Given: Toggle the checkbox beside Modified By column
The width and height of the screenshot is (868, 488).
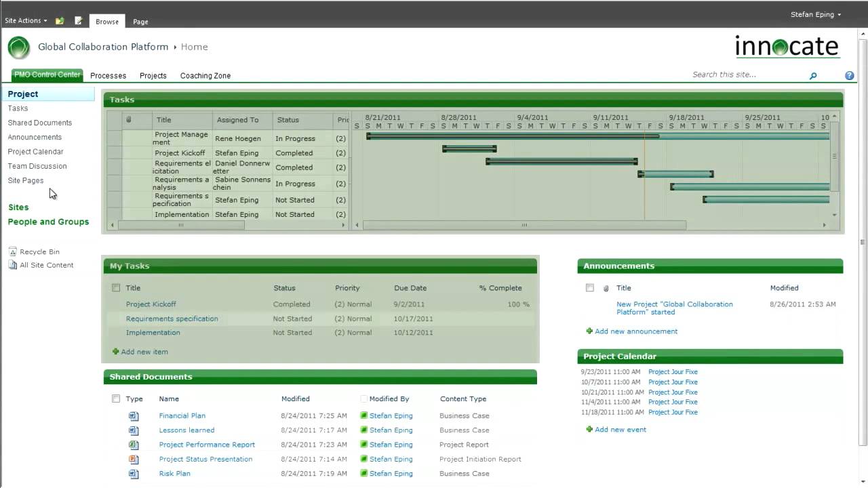Looking at the screenshot, I should point(364,399).
